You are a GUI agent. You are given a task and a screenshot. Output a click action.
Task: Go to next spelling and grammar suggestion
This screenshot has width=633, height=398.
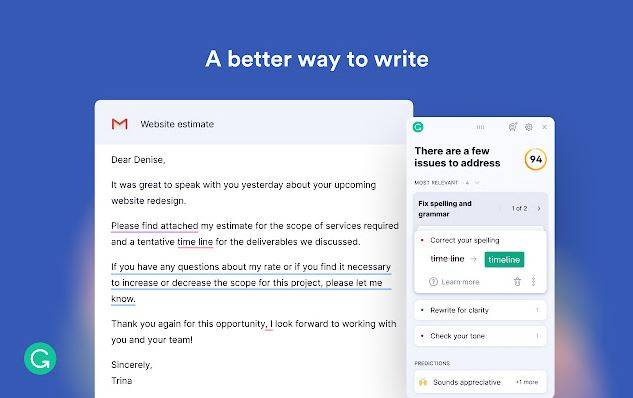click(x=539, y=209)
